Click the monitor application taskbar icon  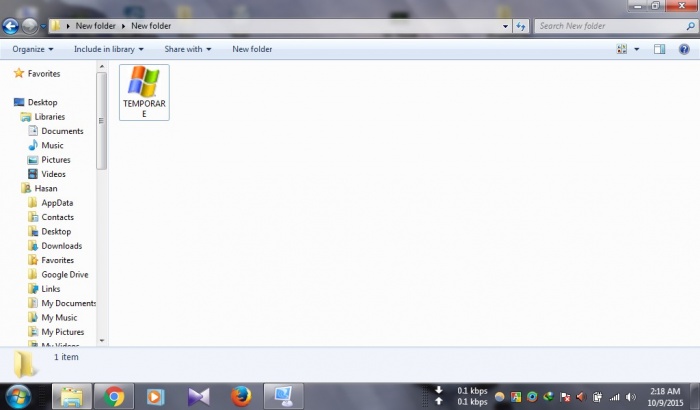[283, 396]
